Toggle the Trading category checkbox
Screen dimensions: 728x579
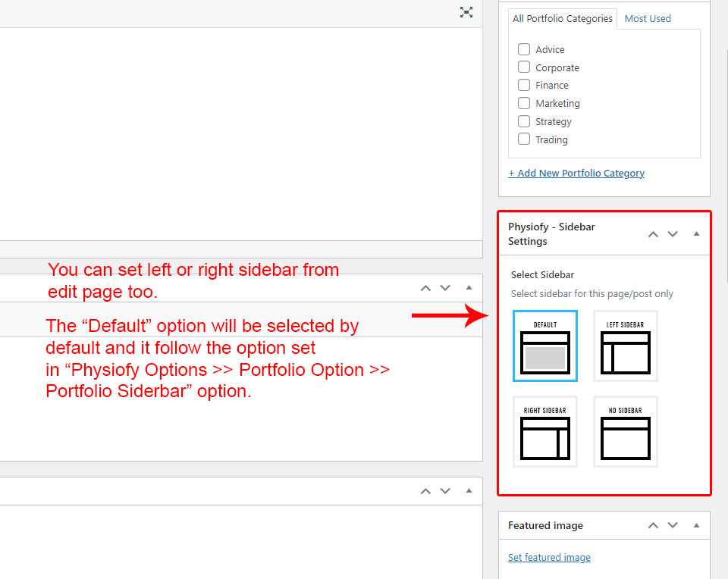point(524,139)
